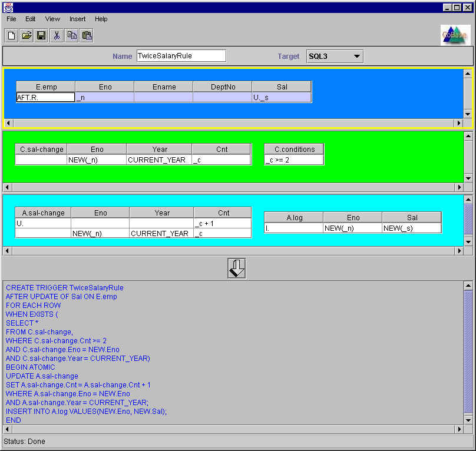Select the _n cell under Eno in E.emp

pyautogui.click(x=104, y=97)
